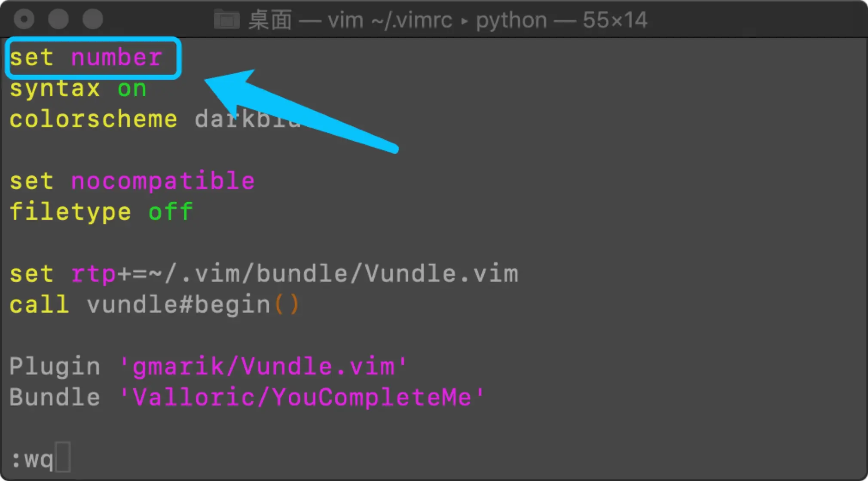This screenshot has height=481, width=868.
Task: Click the 'Valloric/YouCompleteMe' string
Action: 302,397
